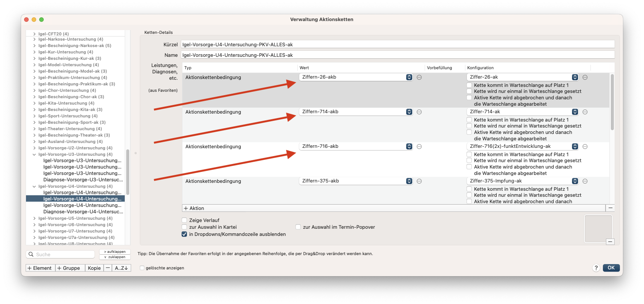Click the help question mark button
The image size is (644, 304).
596,268
